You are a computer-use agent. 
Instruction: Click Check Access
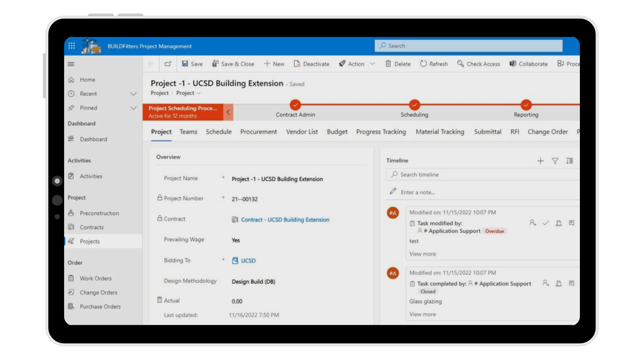coord(479,64)
